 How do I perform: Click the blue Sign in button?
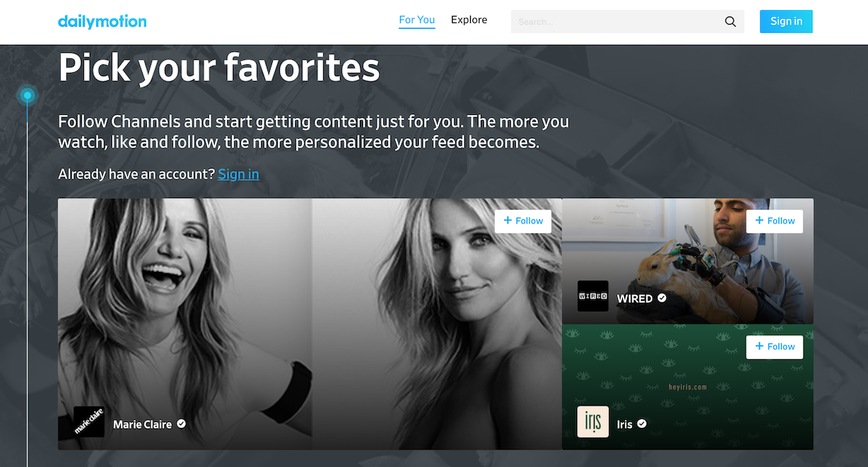(x=786, y=22)
